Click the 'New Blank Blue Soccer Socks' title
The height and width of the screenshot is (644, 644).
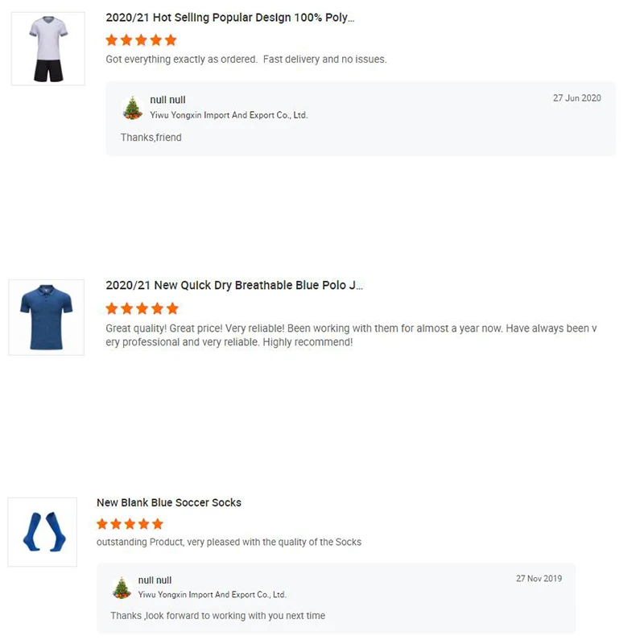click(169, 502)
